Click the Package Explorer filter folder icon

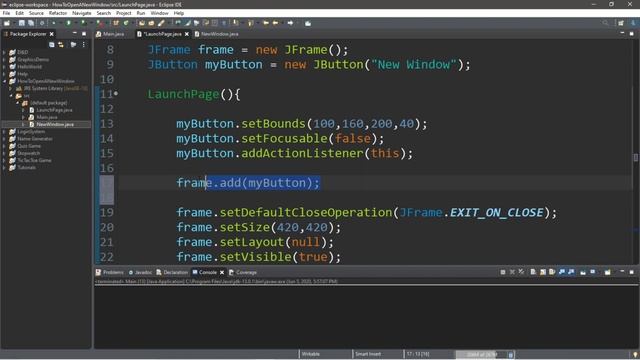[73, 44]
